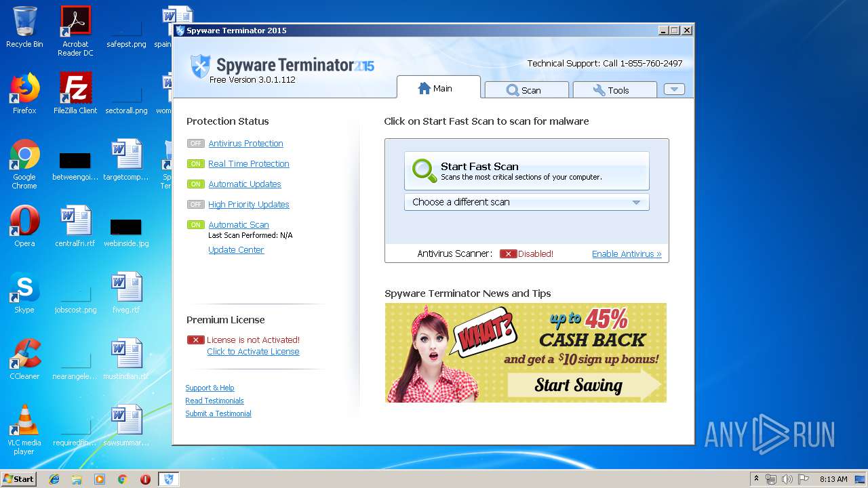The width and height of the screenshot is (868, 488).
Task: Click the red license not activated icon
Action: [196, 340]
